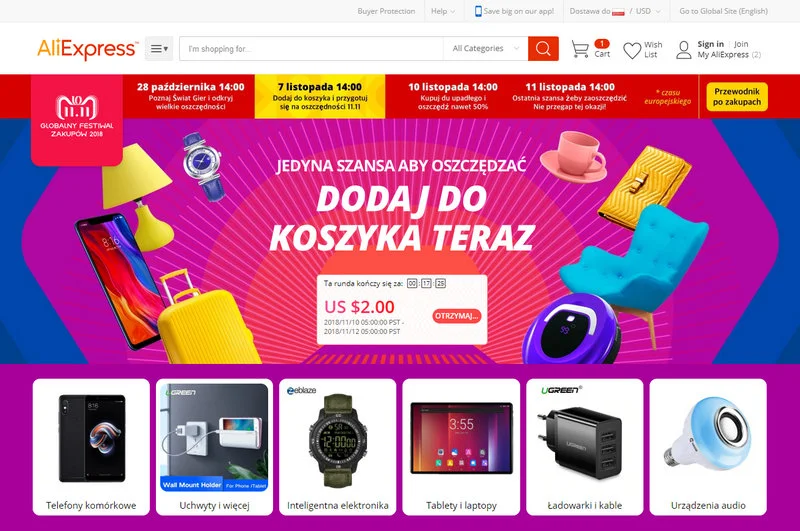The image size is (800, 531).
Task: Click the AliExpress logo
Action: [x=87, y=49]
